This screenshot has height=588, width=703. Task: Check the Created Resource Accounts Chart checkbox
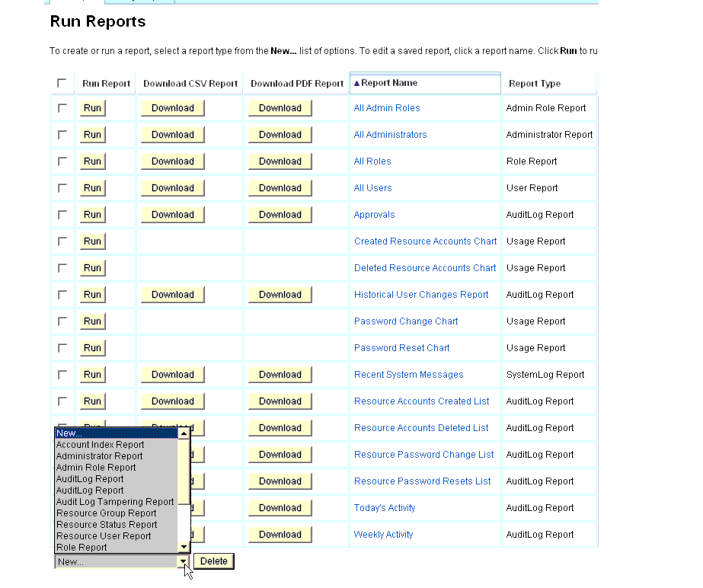click(62, 241)
